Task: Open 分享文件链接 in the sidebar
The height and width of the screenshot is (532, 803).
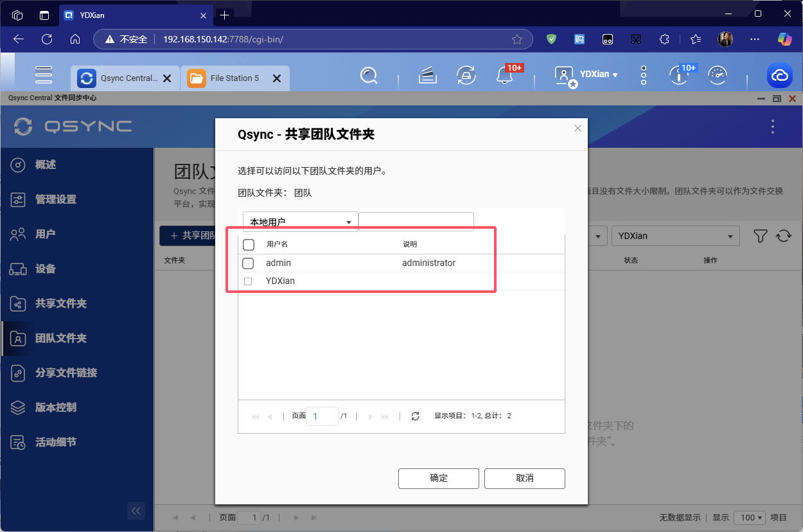Action: pos(77,373)
